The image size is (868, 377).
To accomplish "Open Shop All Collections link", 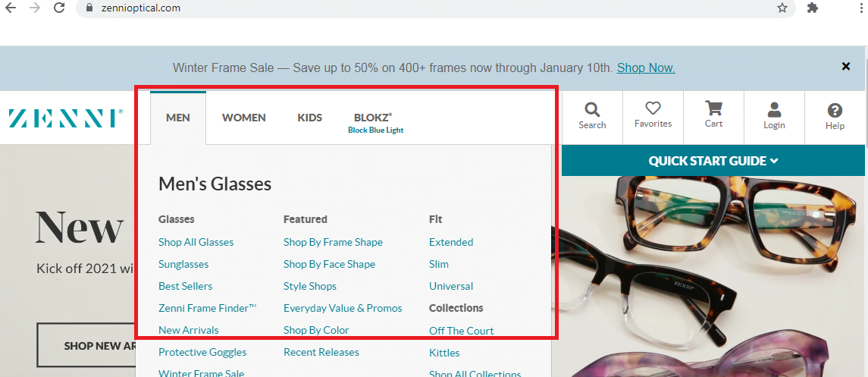I will tap(475, 373).
